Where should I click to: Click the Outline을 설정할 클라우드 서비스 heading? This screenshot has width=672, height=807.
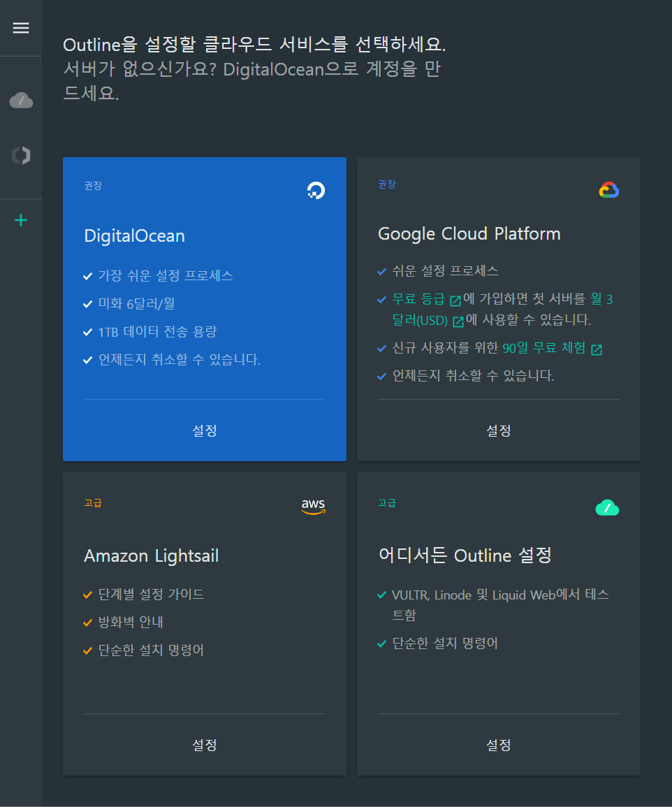coord(254,45)
